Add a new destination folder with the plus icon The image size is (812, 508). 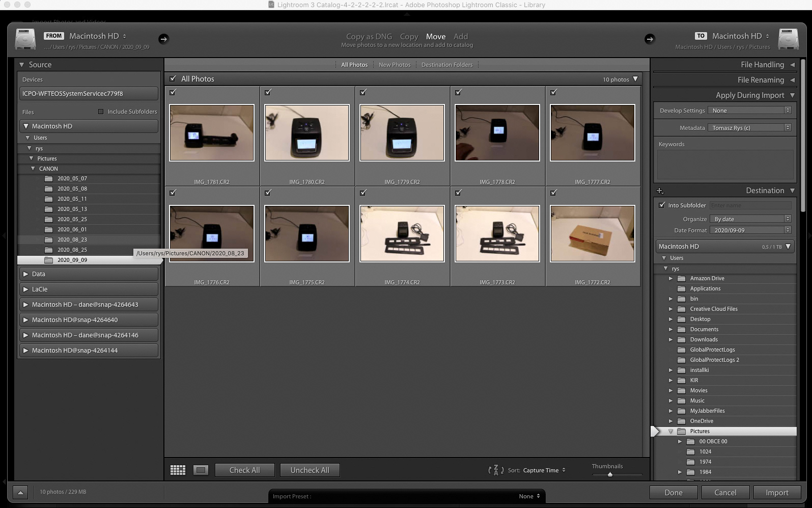pos(660,191)
